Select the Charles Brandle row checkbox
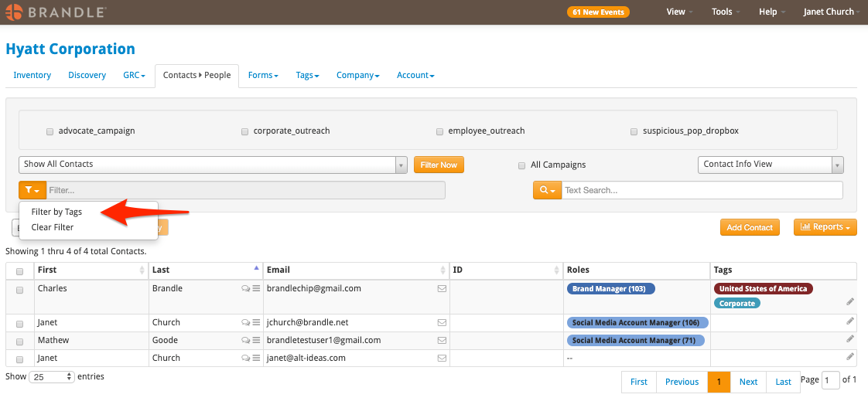The width and height of the screenshot is (868, 408). click(20, 291)
